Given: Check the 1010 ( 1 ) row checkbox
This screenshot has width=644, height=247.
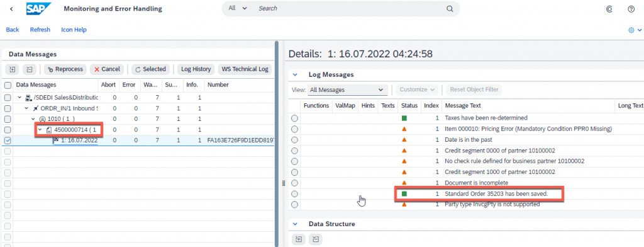Looking at the screenshot, I should point(8,119).
